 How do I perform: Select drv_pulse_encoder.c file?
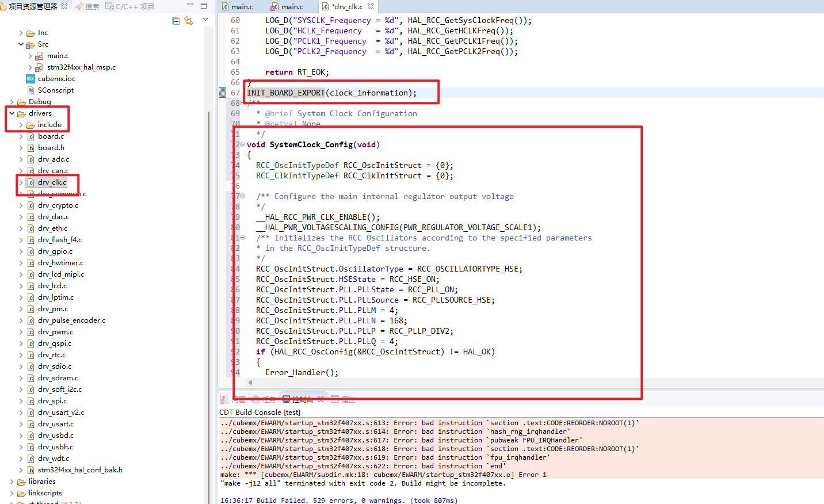pos(72,320)
